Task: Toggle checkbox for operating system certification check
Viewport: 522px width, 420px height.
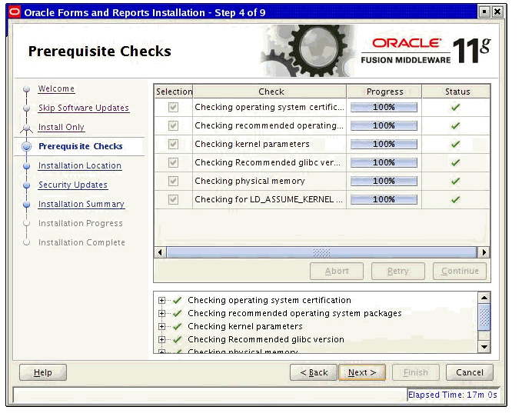Action: click(173, 107)
